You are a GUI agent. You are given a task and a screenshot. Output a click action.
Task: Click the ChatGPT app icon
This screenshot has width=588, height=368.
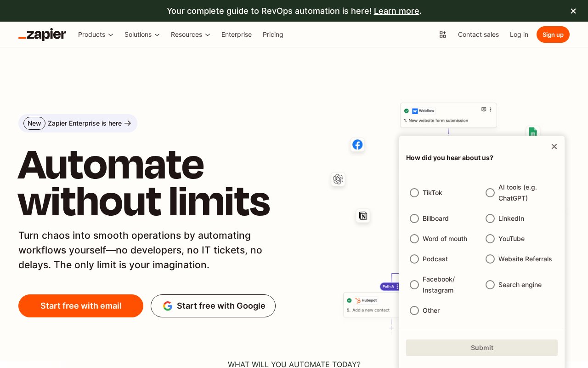(338, 179)
